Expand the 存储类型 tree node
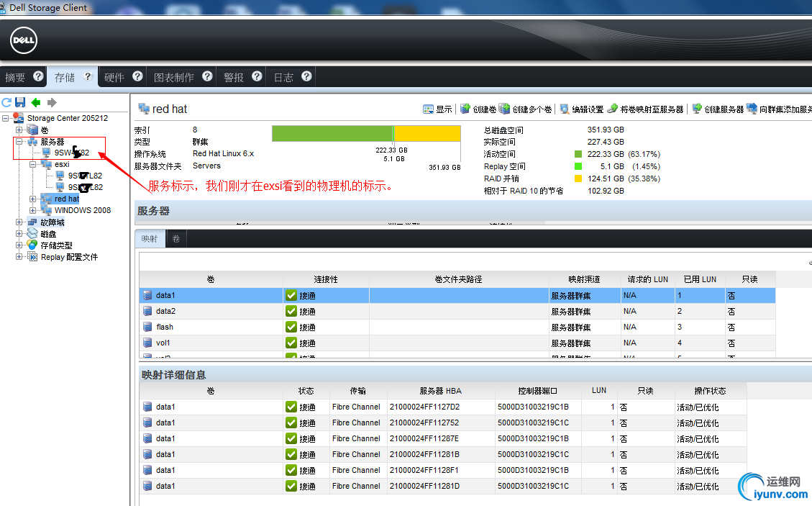This screenshot has height=506, width=812. [x=19, y=245]
